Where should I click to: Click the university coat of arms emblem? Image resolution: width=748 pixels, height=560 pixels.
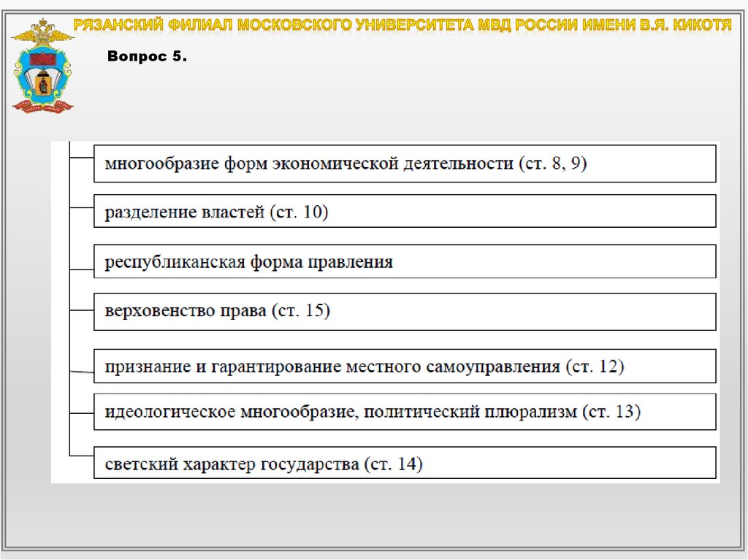tap(42, 66)
